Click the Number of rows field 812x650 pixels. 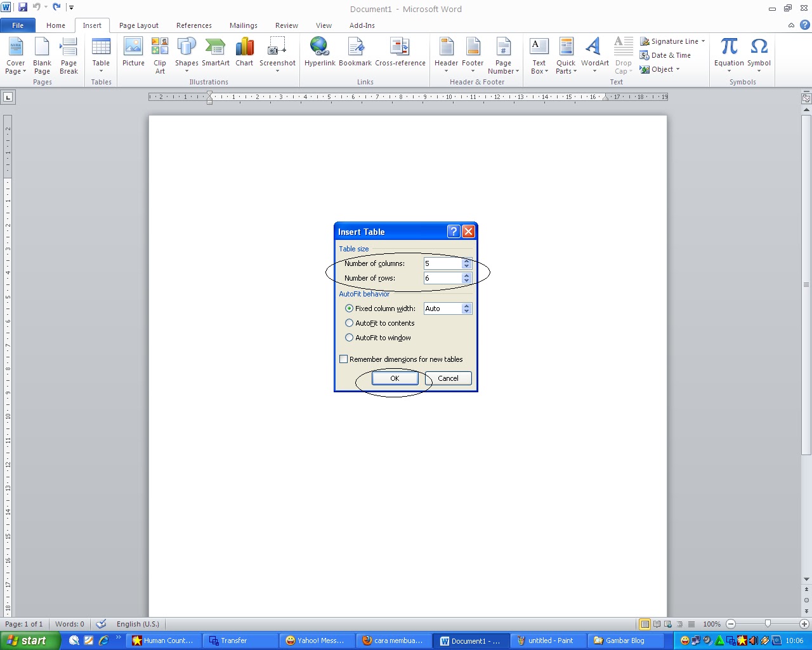pos(443,278)
